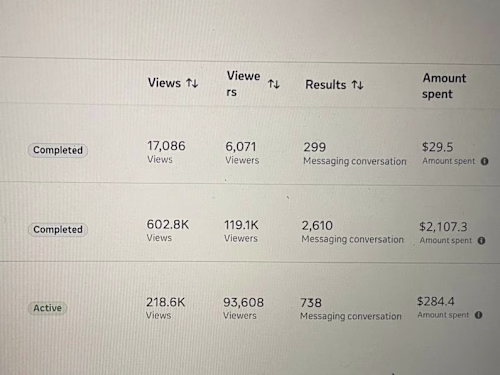Screen dimensions: 500x375
Task: Select the 119.1K Viewers value
Action: coord(241,231)
